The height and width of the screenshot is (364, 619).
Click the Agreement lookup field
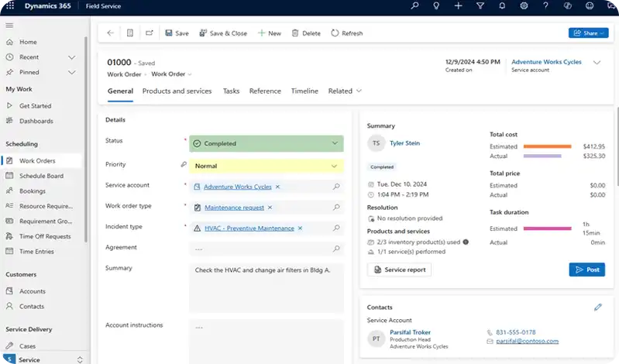pos(266,249)
